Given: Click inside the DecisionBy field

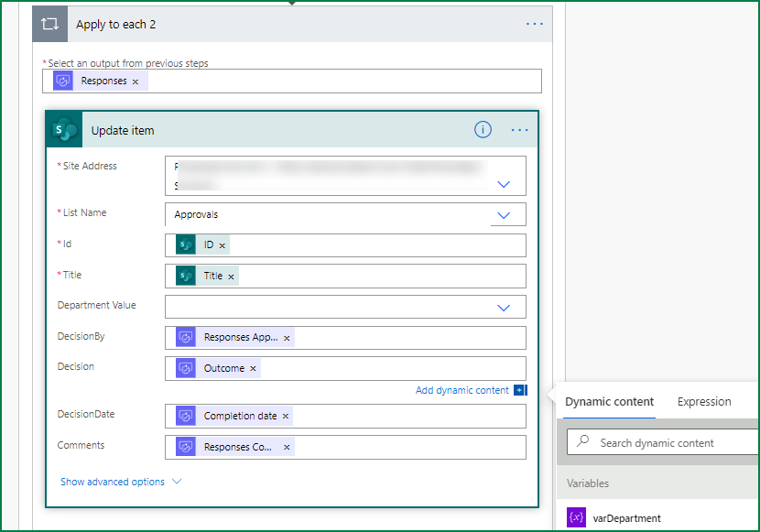Looking at the screenshot, I should click(x=345, y=338).
